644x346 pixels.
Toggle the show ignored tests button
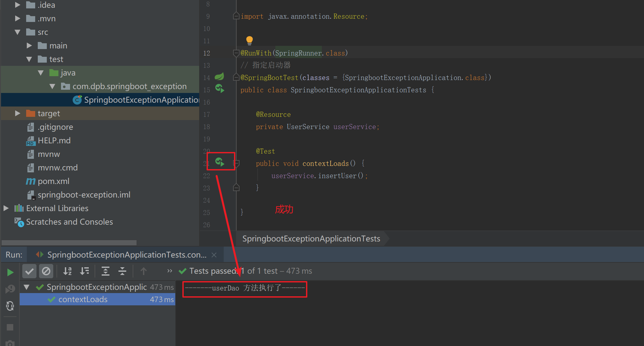(46, 271)
